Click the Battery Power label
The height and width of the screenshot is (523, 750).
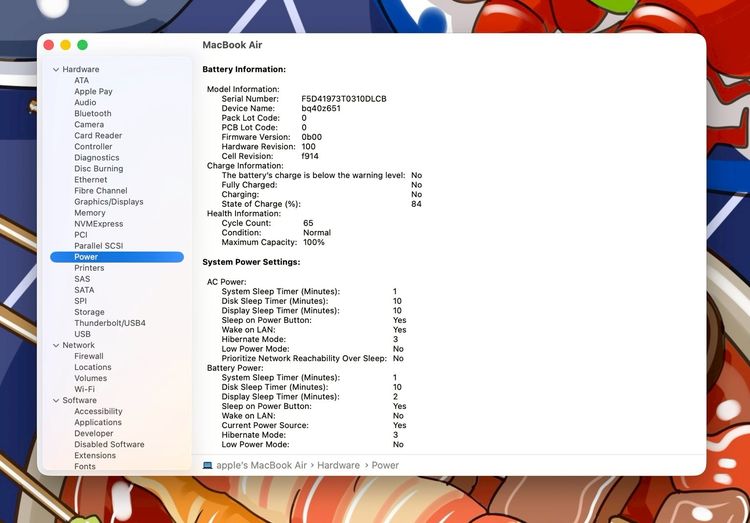235,368
